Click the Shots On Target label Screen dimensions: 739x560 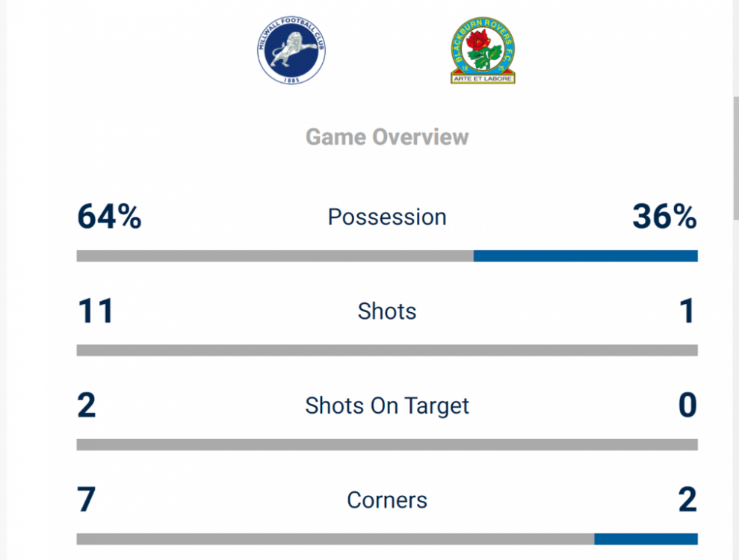point(387,406)
